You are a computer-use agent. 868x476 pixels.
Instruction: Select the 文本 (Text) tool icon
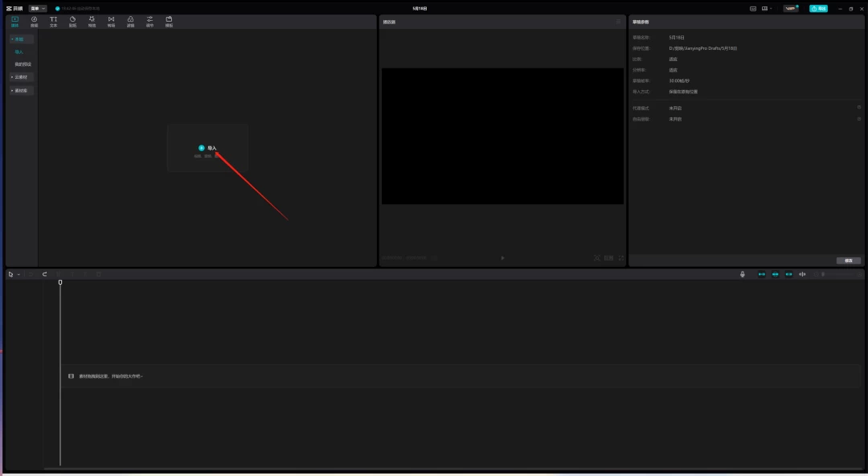pyautogui.click(x=53, y=20)
